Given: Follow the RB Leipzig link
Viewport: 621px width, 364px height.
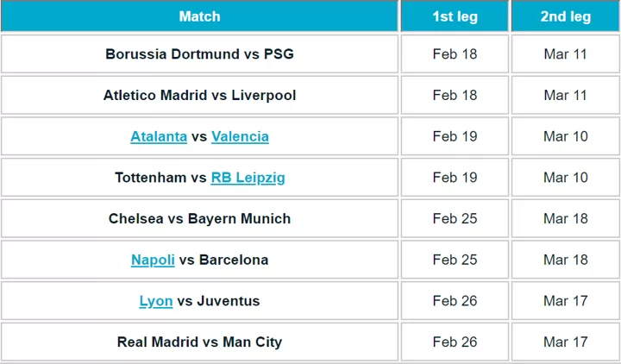Looking at the screenshot, I should (x=248, y=178).
